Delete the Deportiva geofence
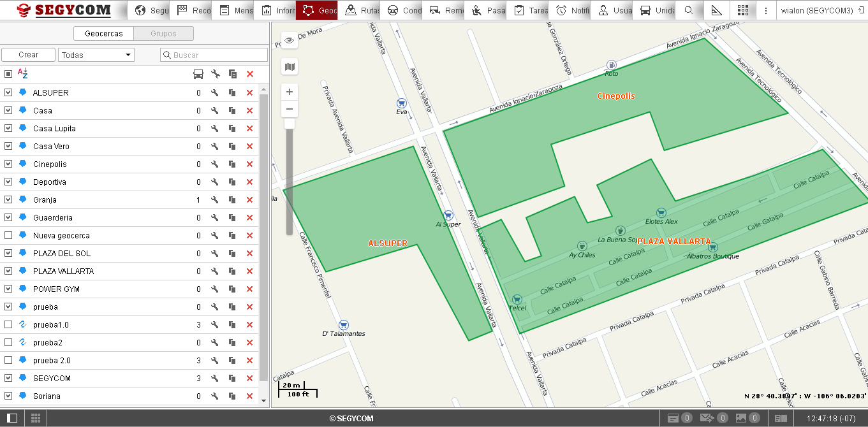The height and width of the screenshot is (427, 868). (x=250, y=182)
